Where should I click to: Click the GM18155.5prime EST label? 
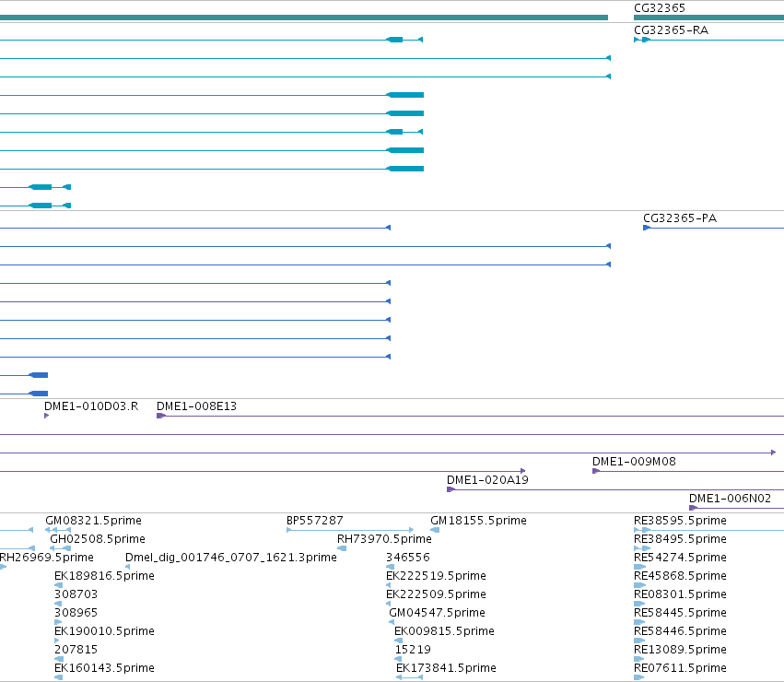[x=478, y=521]
